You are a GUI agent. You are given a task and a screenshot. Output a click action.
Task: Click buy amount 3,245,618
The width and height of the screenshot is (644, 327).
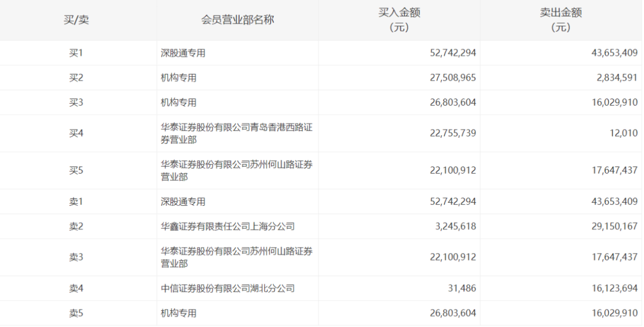point(456,226)
